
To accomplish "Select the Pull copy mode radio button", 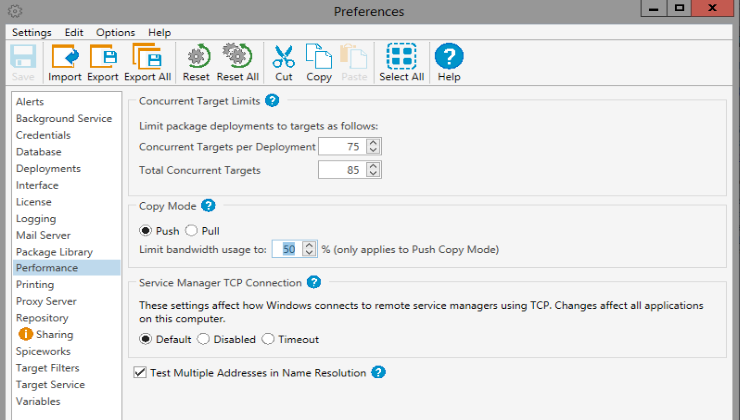I will tap(193, 231).
